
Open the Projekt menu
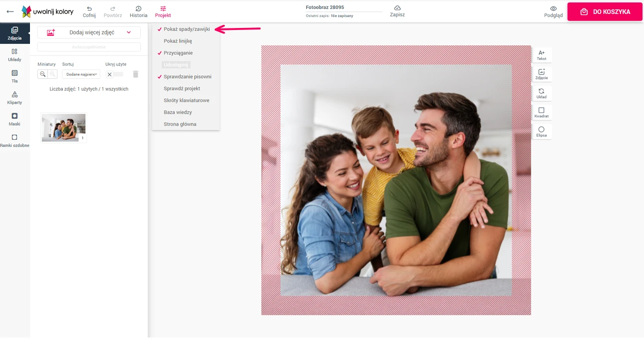point(163,11)
